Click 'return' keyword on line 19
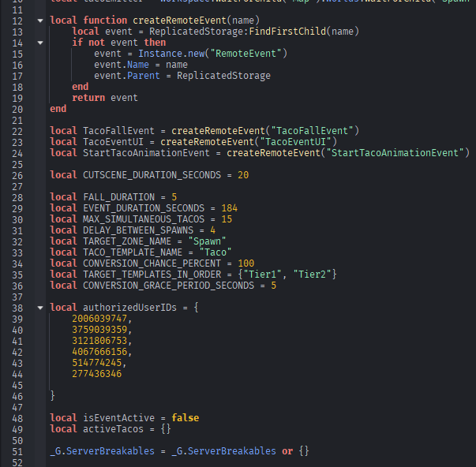The width and height of the screenshot is (476, 467). tap(88, 98)
